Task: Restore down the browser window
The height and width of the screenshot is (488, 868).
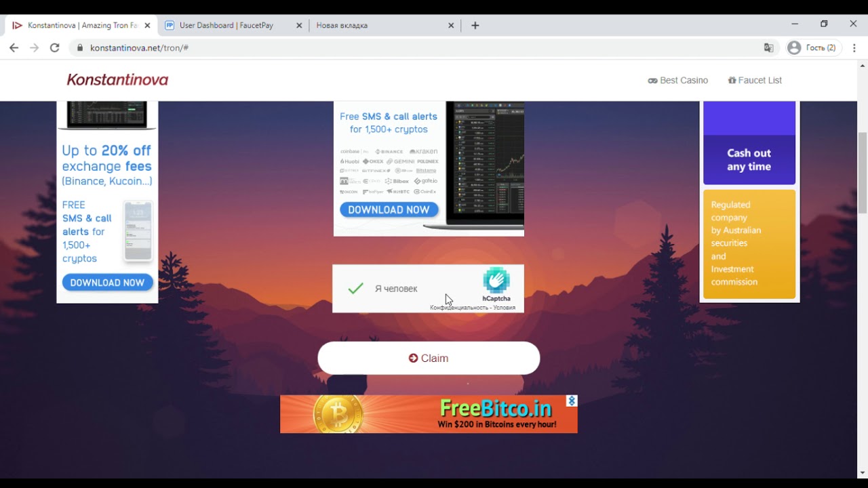Action: 824,24
